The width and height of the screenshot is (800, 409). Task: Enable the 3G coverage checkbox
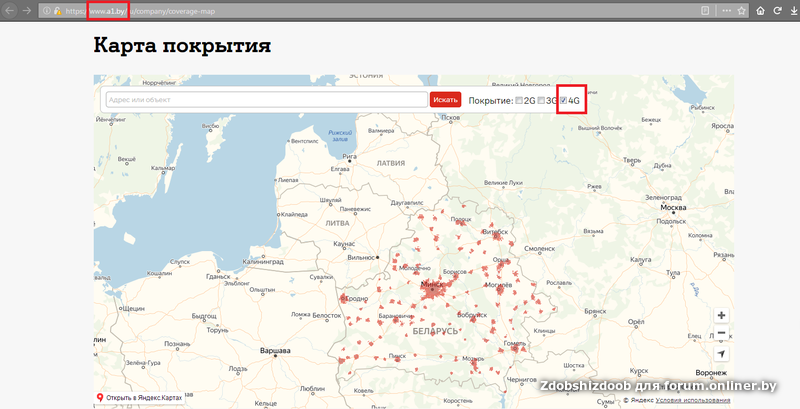tap(541, 100)
